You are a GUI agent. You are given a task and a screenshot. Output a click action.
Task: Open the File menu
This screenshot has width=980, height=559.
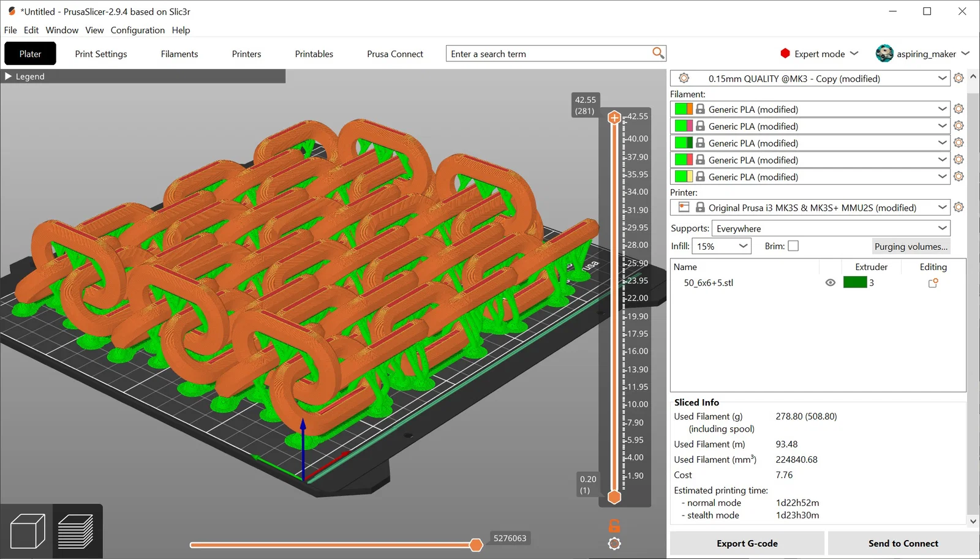pos(10,30)
